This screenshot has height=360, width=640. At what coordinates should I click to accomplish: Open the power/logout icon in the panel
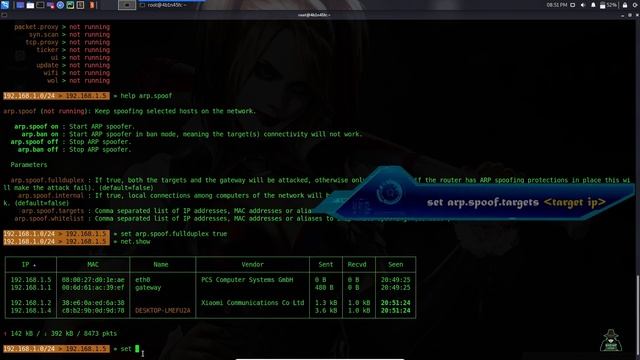pos(636,5)
